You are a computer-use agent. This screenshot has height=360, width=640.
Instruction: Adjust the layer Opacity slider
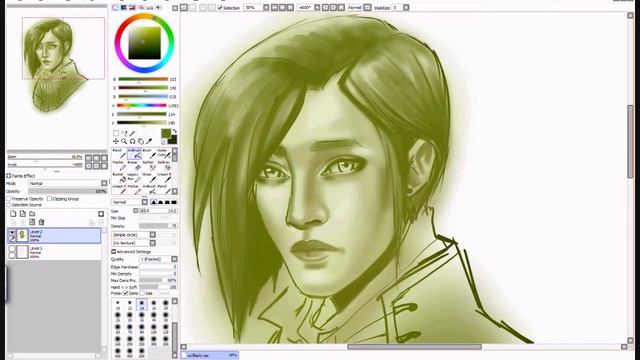[x=68, y=191]
